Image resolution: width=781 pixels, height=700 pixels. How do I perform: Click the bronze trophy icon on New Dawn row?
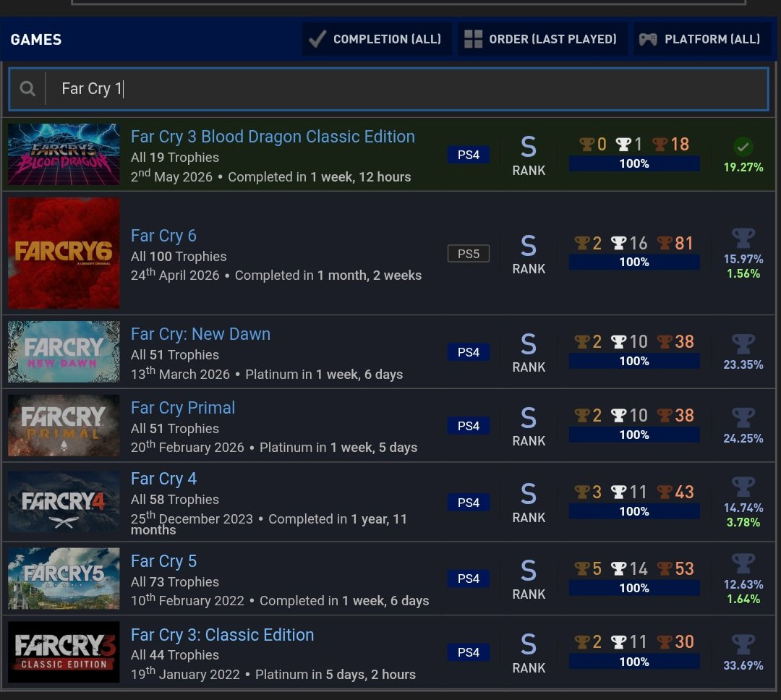click(665, 342)
